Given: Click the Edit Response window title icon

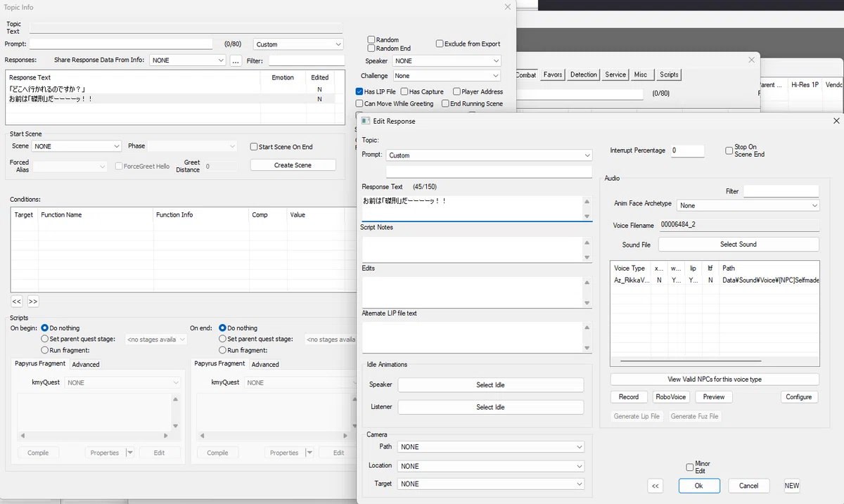Looking at the screenshot, I should coord(366,121).
